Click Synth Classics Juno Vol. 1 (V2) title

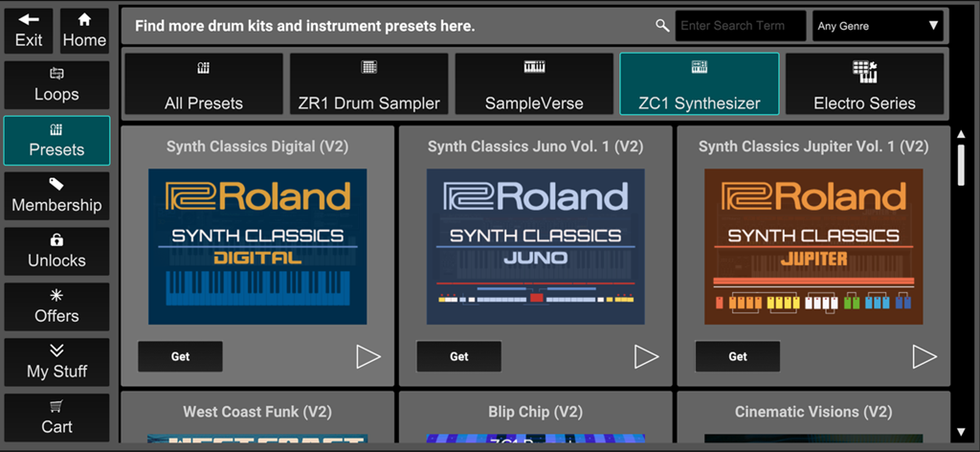(x=536, y=147)
